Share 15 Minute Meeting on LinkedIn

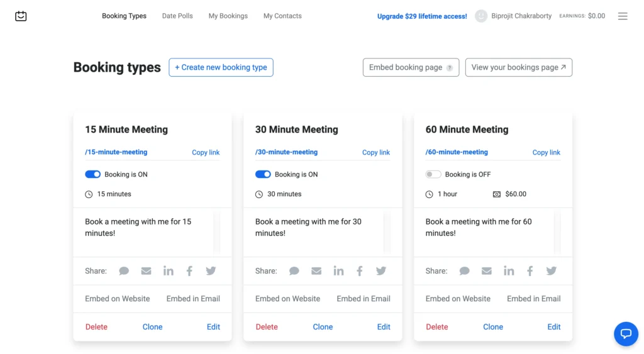point(169,271)
